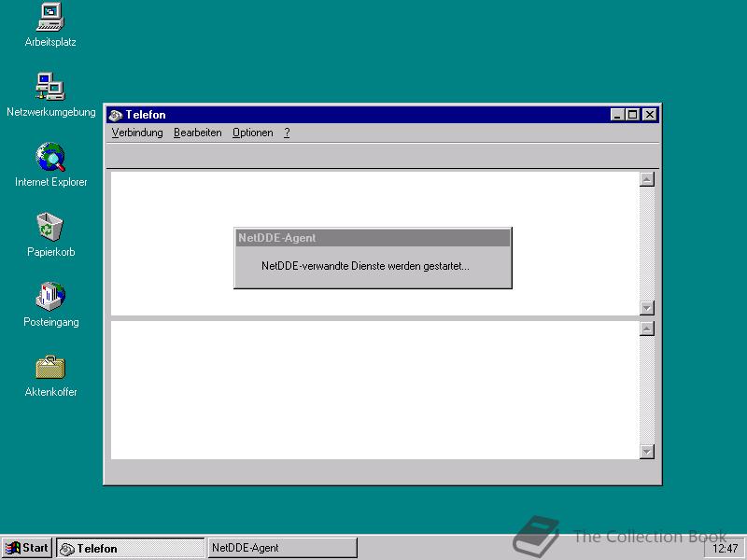Switch to NetDDE-Agent taskbar button
Viewport: 747px width, 560px height.
(283, 548)
